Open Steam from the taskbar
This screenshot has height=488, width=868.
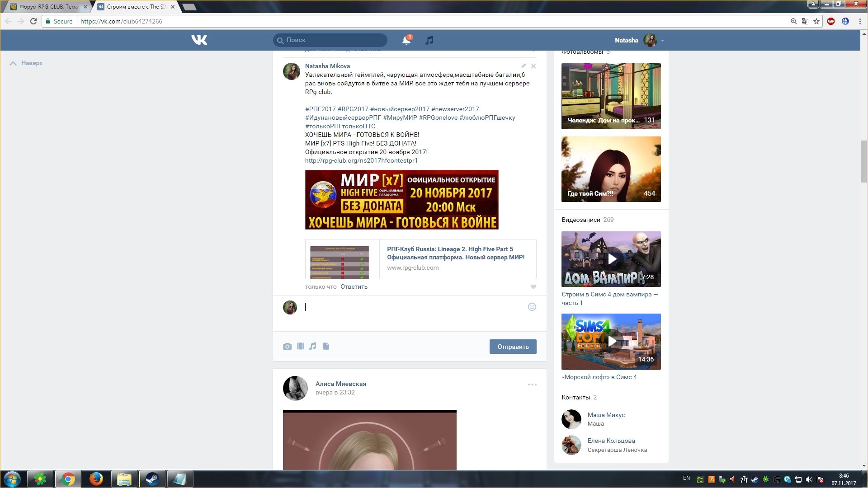point(152,479)
